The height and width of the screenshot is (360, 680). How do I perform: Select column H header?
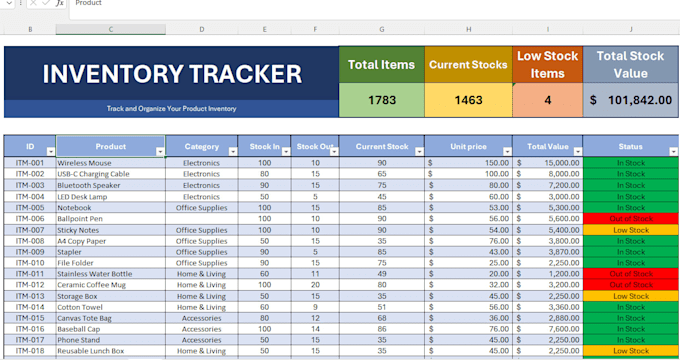click(x=468, y=29)
